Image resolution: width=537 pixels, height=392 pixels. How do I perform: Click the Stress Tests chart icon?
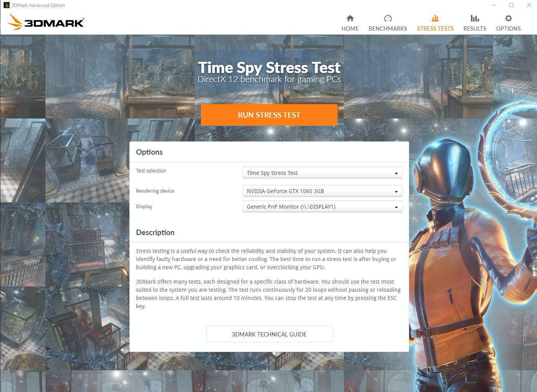[435, 18]
